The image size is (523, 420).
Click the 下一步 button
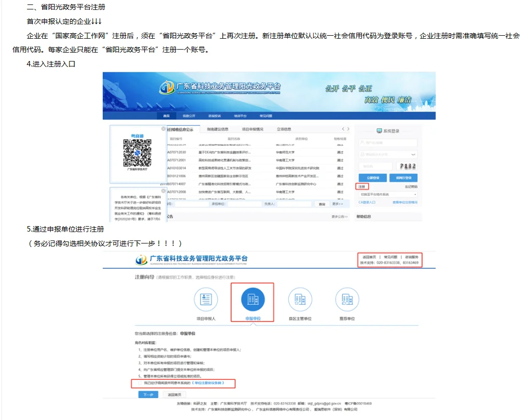coord(147,394)
